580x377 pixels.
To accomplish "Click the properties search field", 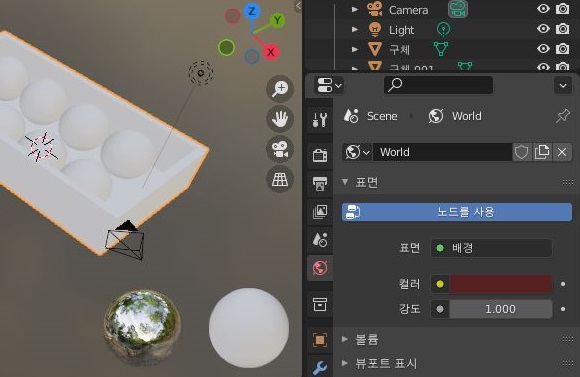I will click(439, 85).
